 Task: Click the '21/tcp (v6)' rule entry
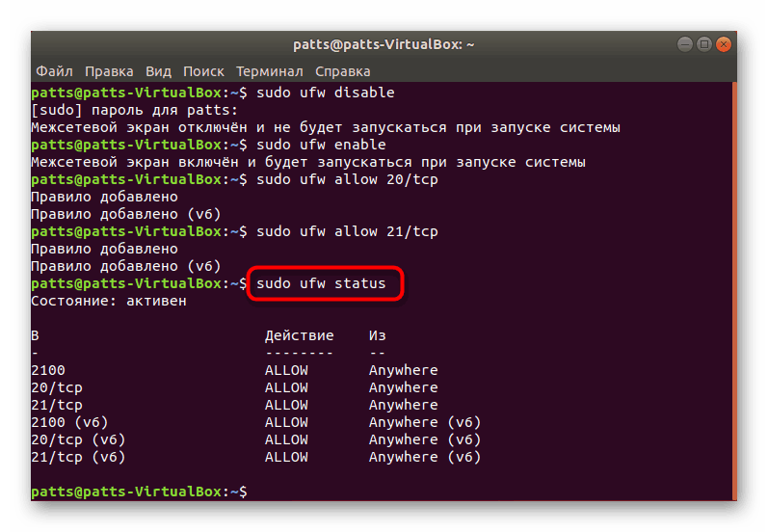pyautogui.click(x=78, y=457)
